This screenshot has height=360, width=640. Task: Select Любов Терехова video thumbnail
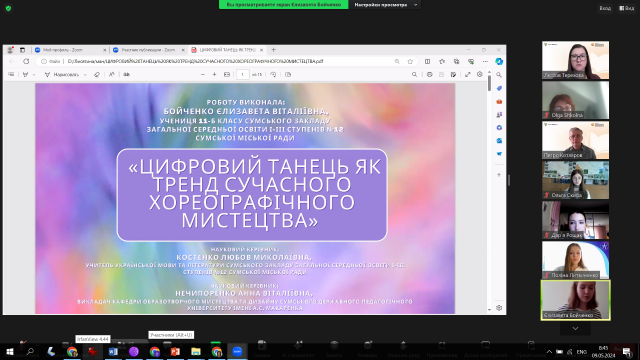pos(576,60)
